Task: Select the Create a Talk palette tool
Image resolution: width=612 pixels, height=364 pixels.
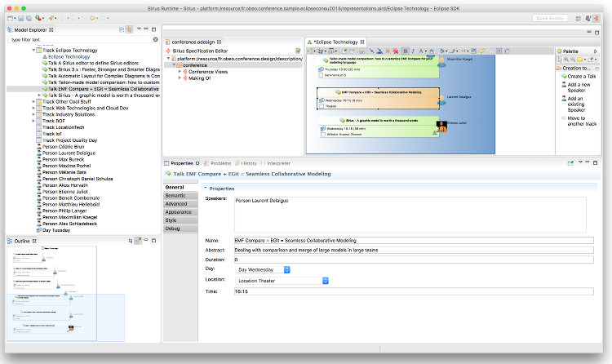Action: [579, 76]
